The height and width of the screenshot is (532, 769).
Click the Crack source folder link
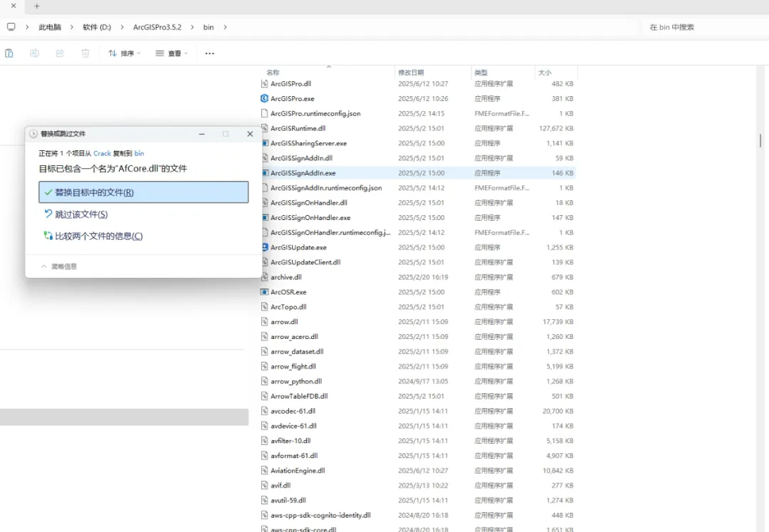tap(102, 153)
